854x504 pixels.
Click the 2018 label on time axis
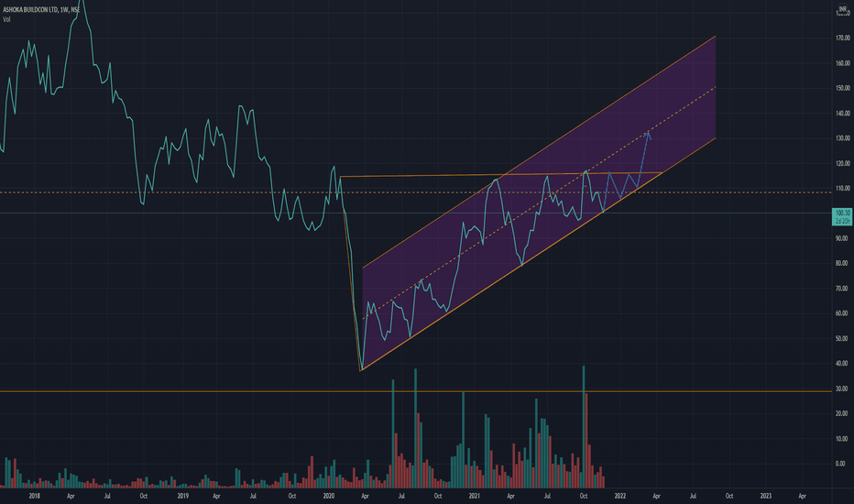click(x=34, y=497)
